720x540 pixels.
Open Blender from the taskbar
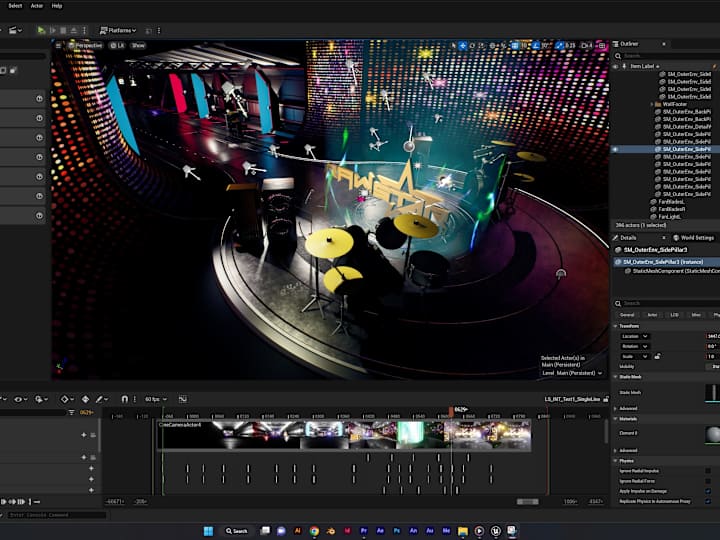click(x=331, y=531)
